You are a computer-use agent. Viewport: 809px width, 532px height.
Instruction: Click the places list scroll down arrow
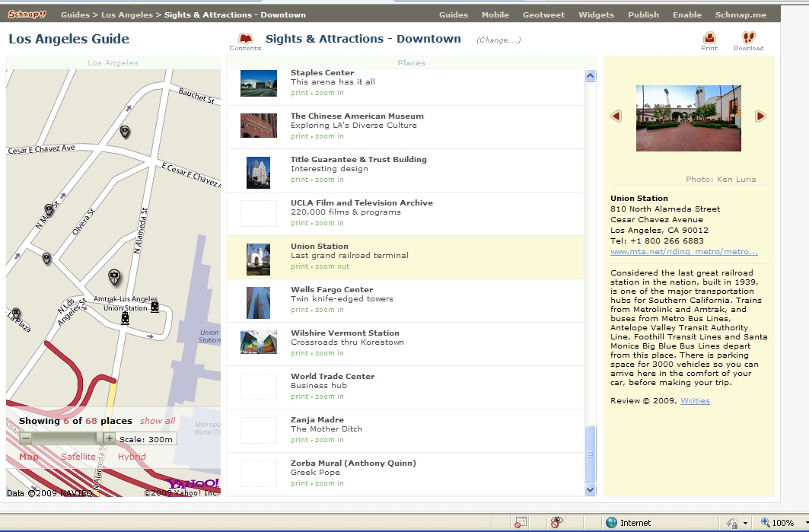tap(591, 489)
